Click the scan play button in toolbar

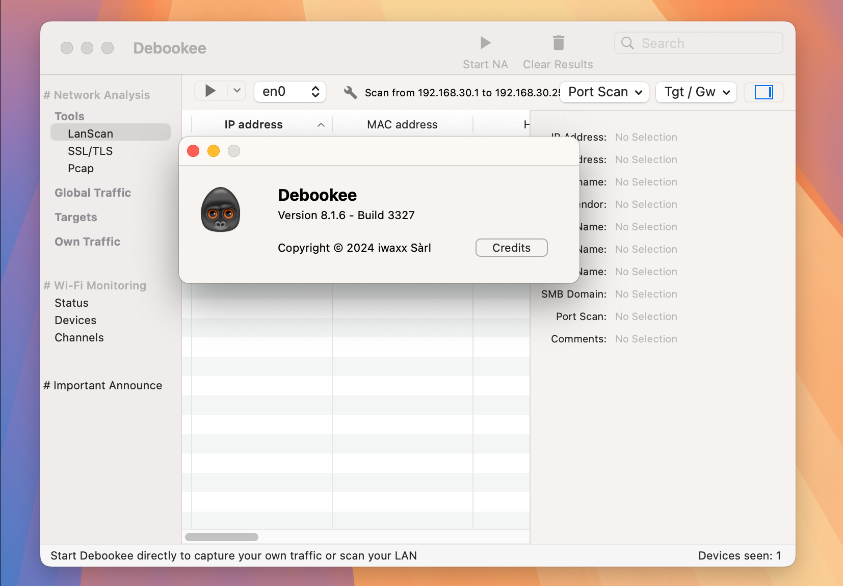(210, 91)
